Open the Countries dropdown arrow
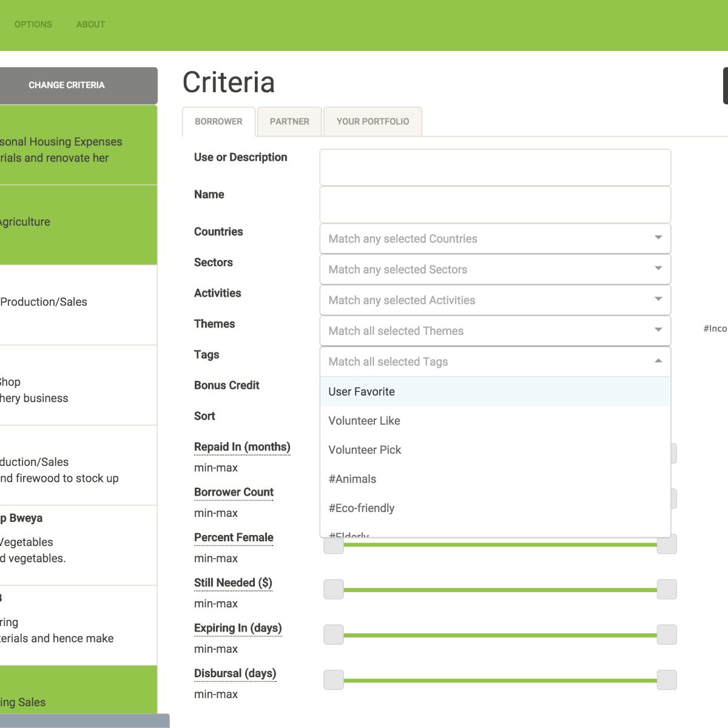Screen dimensions: 728x728 tap(658, 238)
